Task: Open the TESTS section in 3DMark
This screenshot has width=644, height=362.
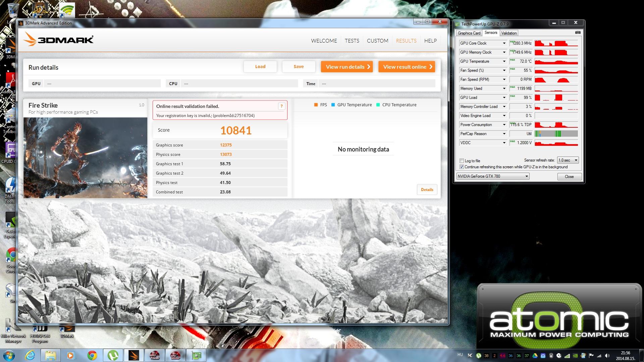Action: [352, 41]
